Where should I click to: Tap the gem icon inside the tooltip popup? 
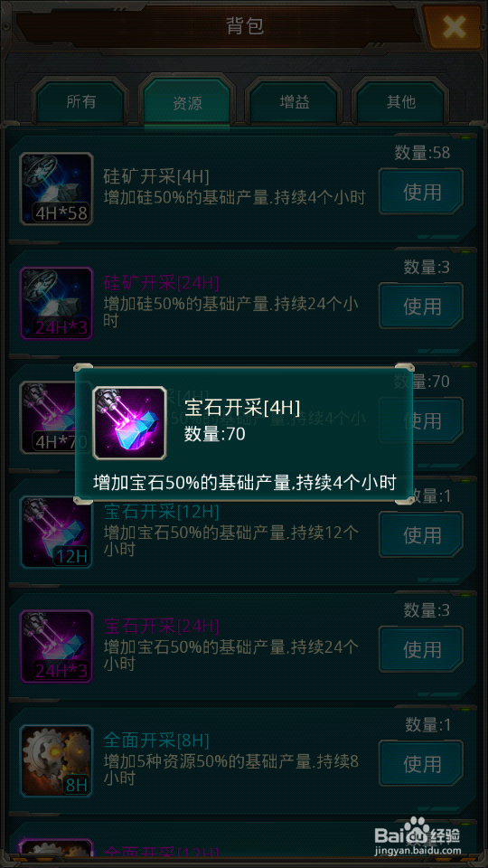coord(130,423)
